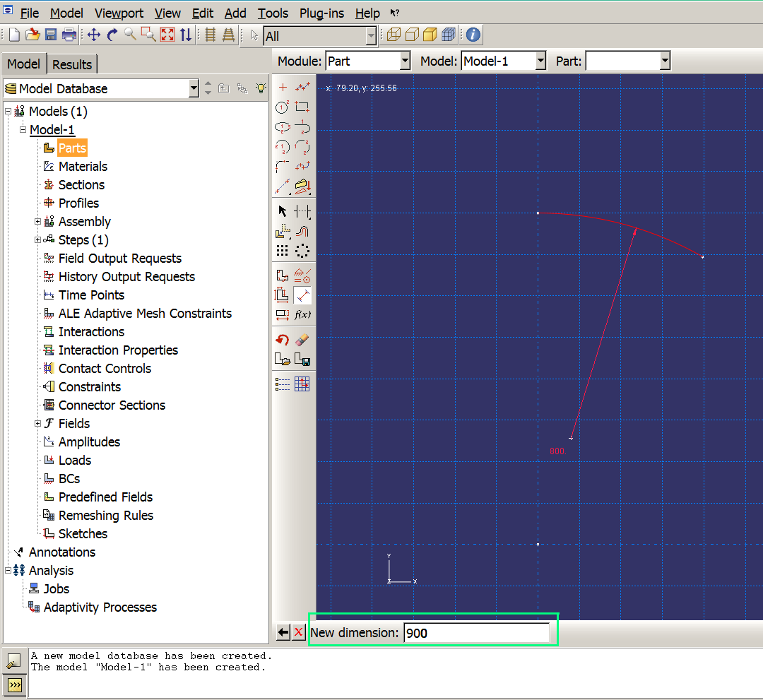Turn on perspective view
This screenshot has width=763, height=700.
[228, 35]
